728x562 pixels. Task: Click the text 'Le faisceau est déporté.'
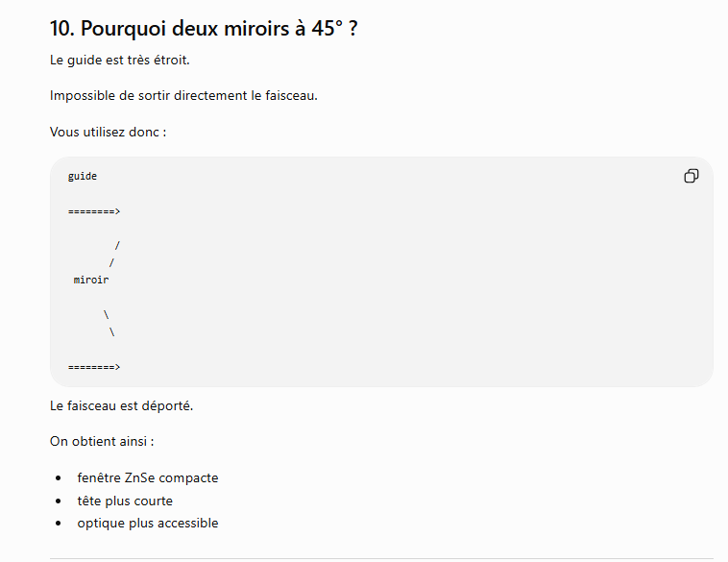[x=121, y=406]
